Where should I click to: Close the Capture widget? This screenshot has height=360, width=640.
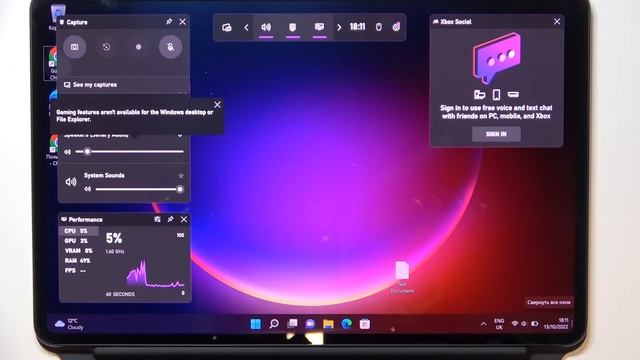pyautogui.click(x=182, y=22)
